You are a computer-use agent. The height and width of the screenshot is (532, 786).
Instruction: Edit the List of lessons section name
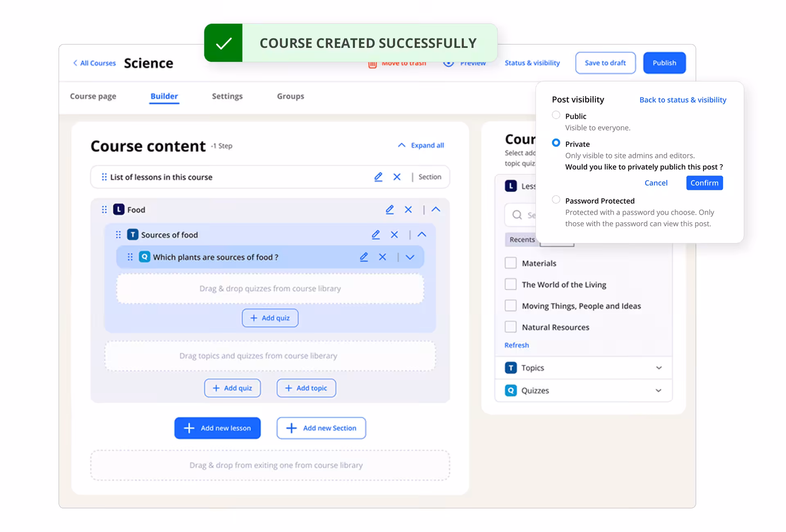point(378,177)
